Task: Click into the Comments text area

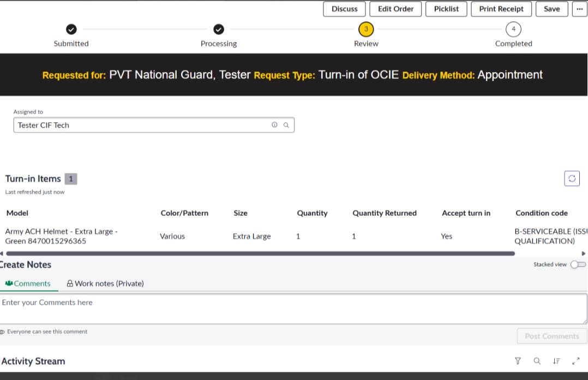Action: tap(293, 309)
